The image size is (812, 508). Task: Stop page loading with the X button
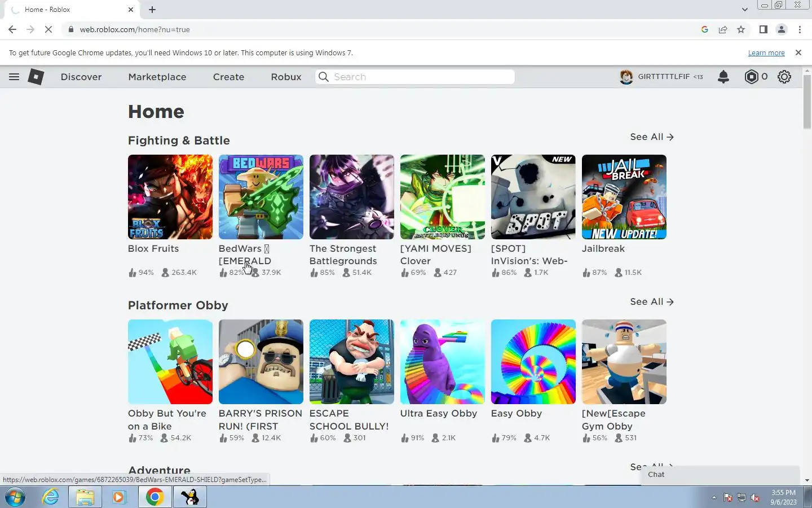click(48, 29)
